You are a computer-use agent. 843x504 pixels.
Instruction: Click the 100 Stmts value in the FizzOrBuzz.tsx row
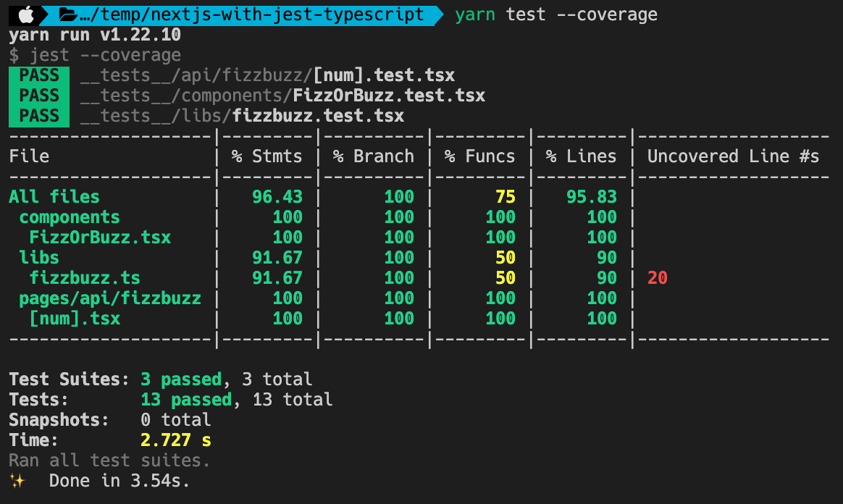point(288,238)
